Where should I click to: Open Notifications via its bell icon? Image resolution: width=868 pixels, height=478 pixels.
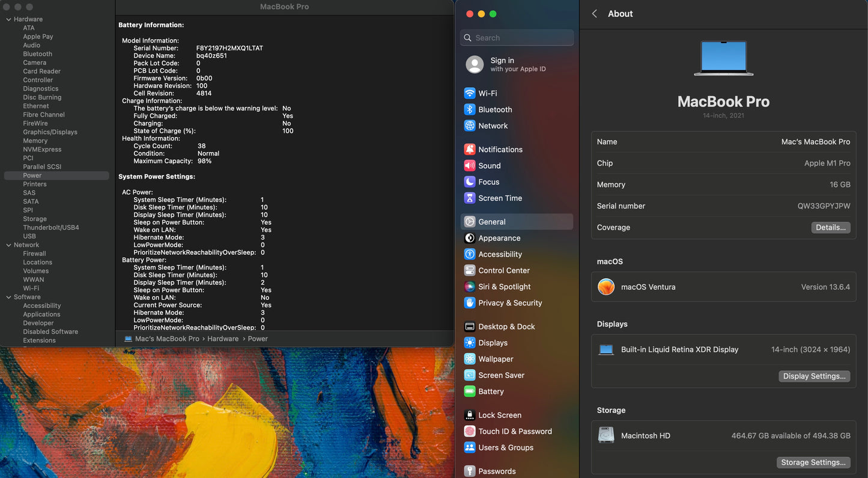(470, 149)
